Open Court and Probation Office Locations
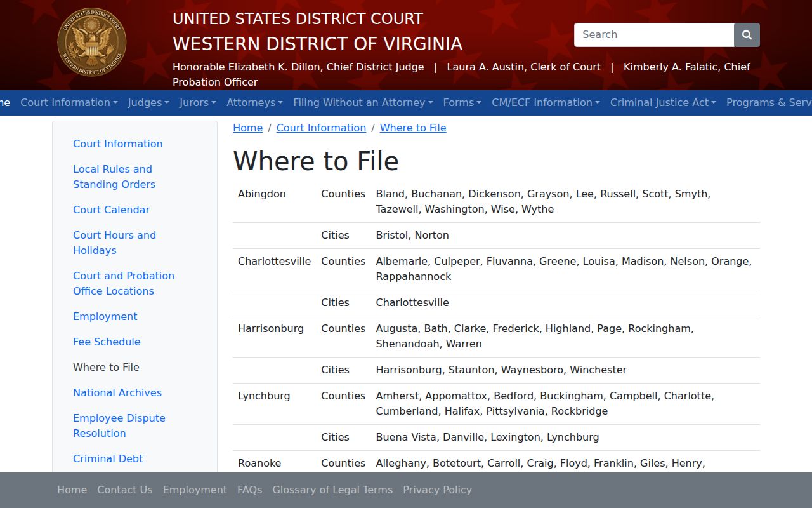 click(x=124, y=283)
